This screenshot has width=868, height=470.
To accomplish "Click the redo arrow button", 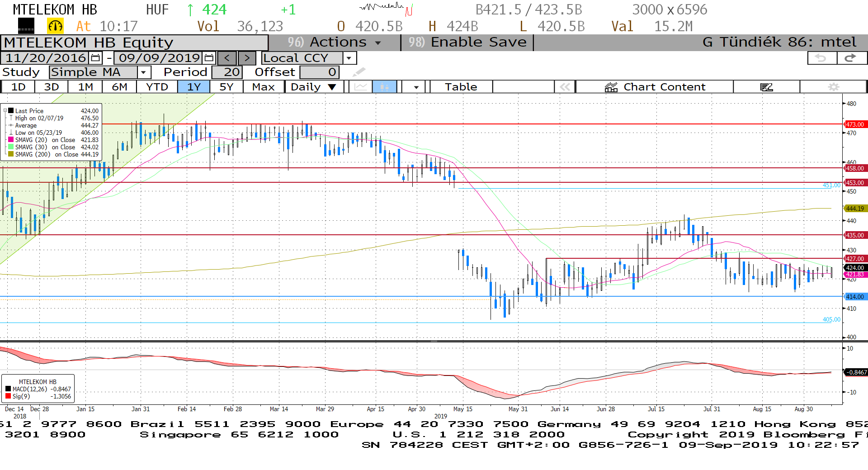I will (851, 58).
